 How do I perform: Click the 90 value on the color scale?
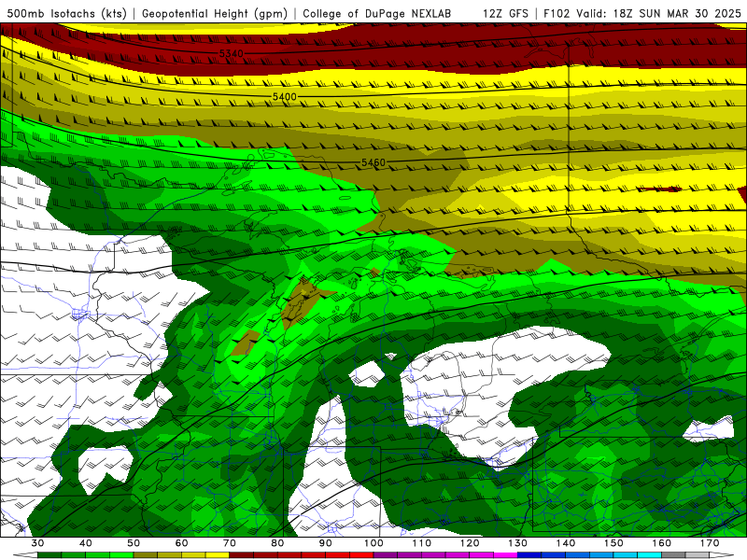[325, 543]
